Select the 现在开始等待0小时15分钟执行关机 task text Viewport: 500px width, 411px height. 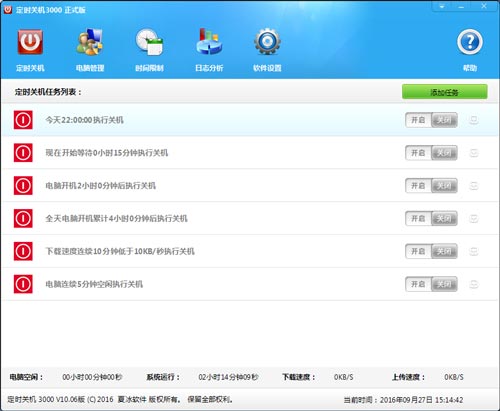point(107,153)
